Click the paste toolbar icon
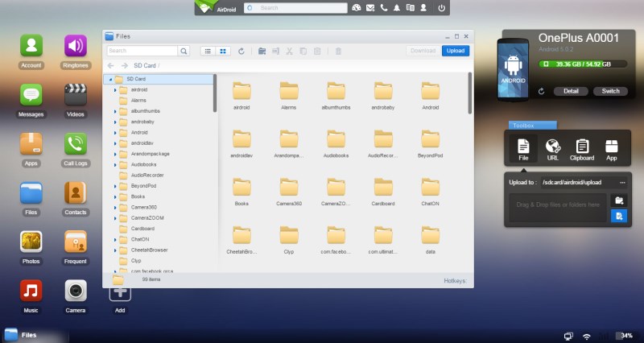Screen dimensions: 644x343 click(317, 51)
